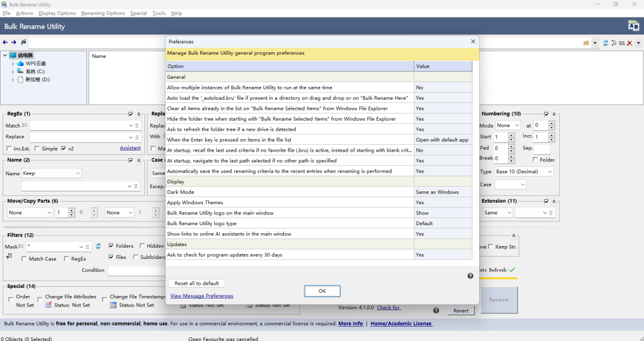Image resolution: width=644 pixels, height=341 pixels.
Task: Click the Reset all to default button
Action: coord(197,283)
